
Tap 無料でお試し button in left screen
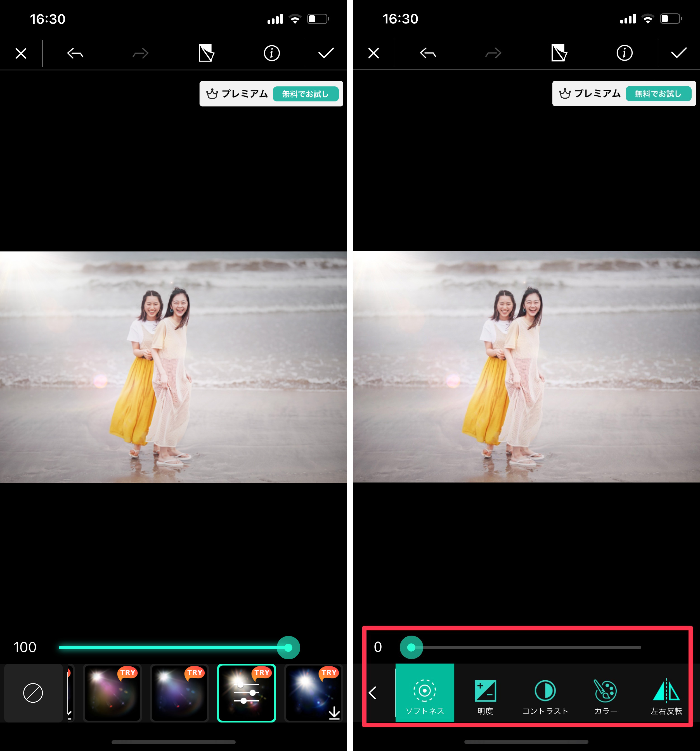(305, 94)
